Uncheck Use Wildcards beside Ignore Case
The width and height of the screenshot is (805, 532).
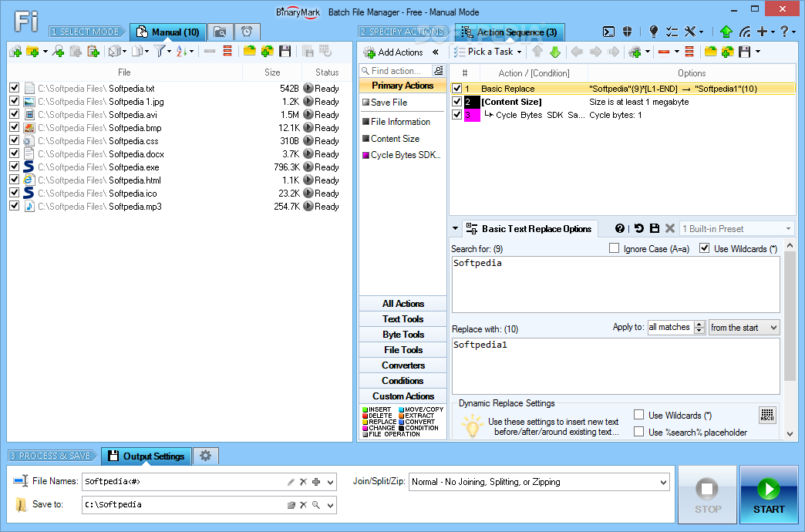(x=705, y=248)
